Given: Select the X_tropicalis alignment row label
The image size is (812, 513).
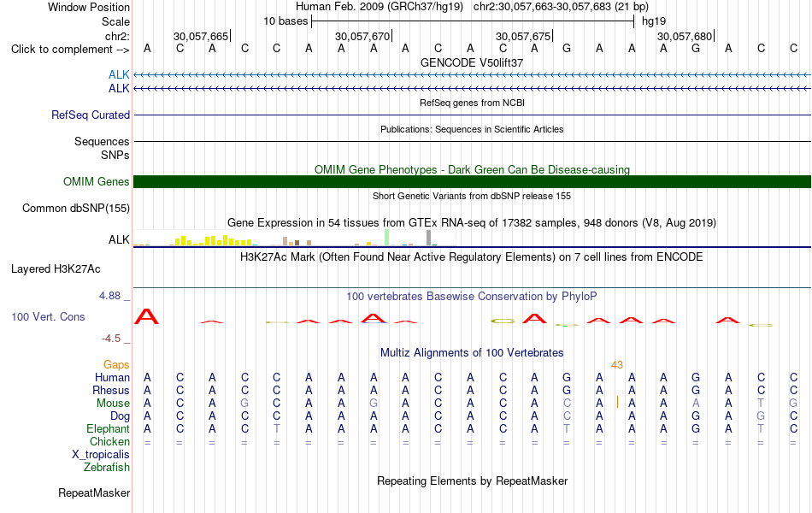Looking at the screenshot, I should tap(101, 455).
